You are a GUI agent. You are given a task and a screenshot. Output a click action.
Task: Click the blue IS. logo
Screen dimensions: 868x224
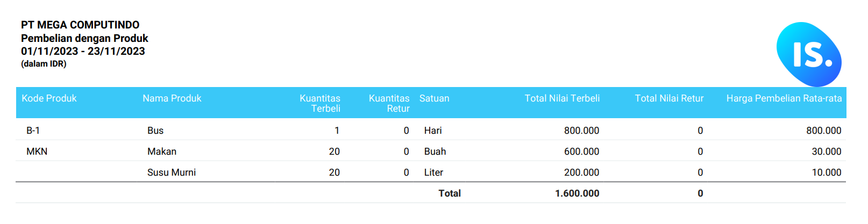pyautogui.click(x=809, y=54)
